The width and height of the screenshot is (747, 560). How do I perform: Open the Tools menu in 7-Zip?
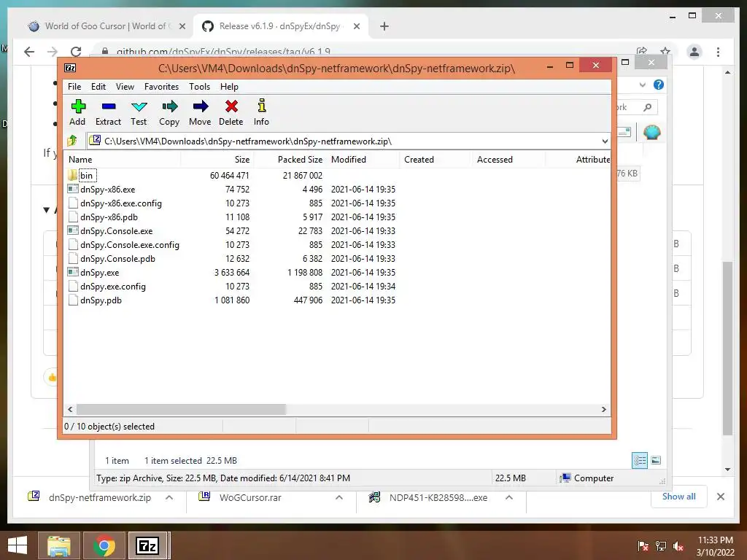tap(199, 87)
